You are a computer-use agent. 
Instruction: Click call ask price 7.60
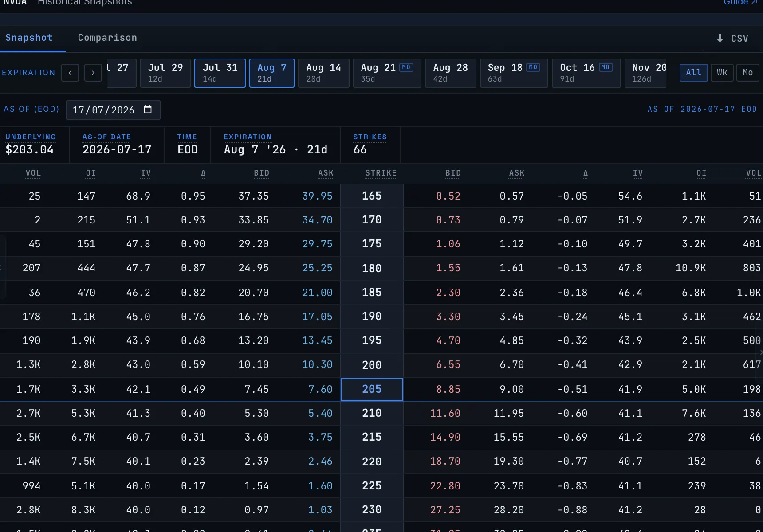point(320,389)
